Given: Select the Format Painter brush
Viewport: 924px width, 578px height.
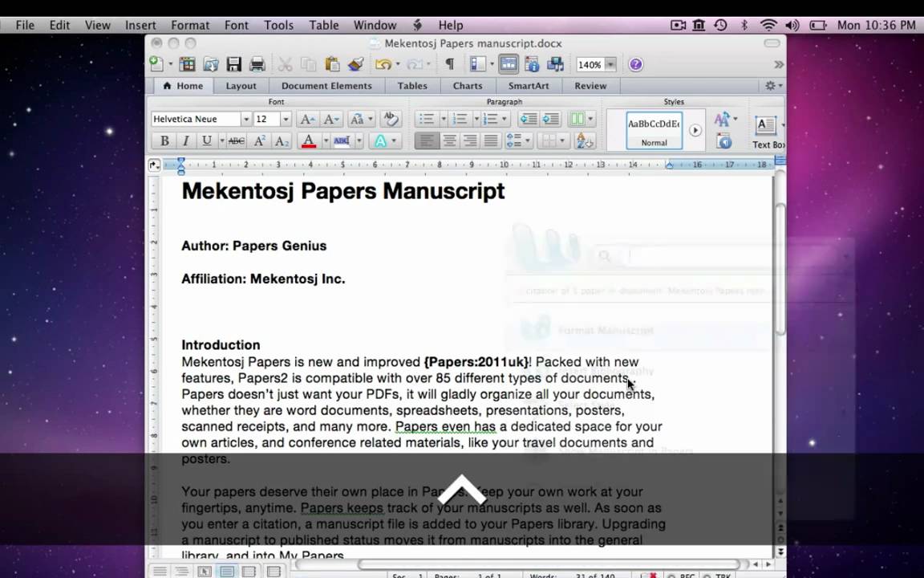Looking at the screenshot, I should point(355,64).
